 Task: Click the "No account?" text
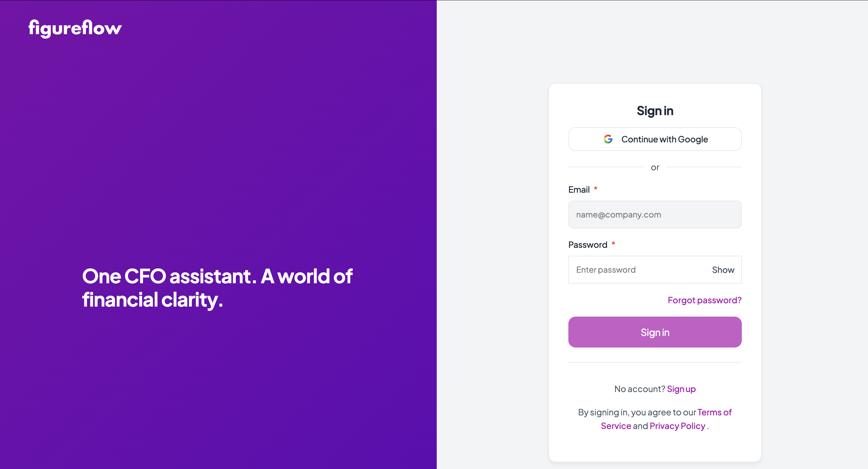tap(639, 389)
